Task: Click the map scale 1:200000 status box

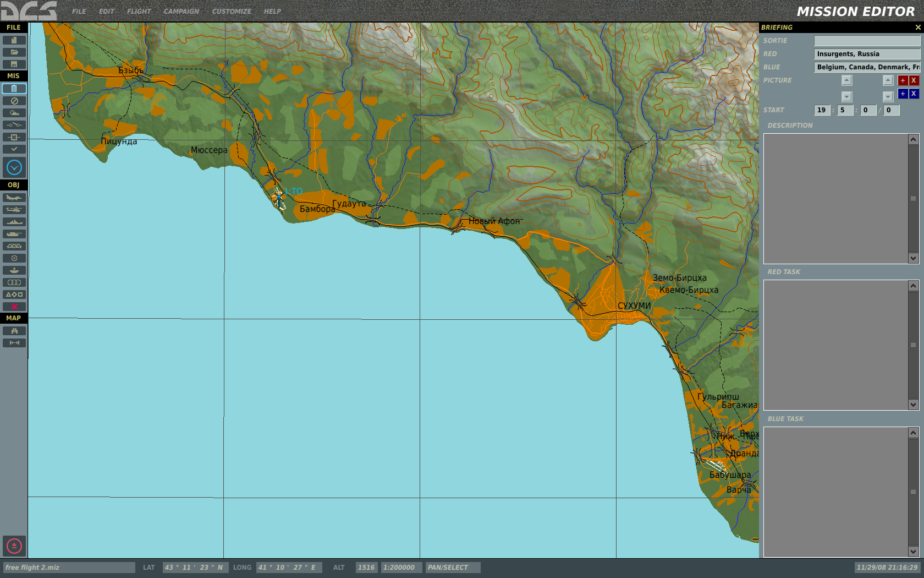Action: tap(402, 568)
